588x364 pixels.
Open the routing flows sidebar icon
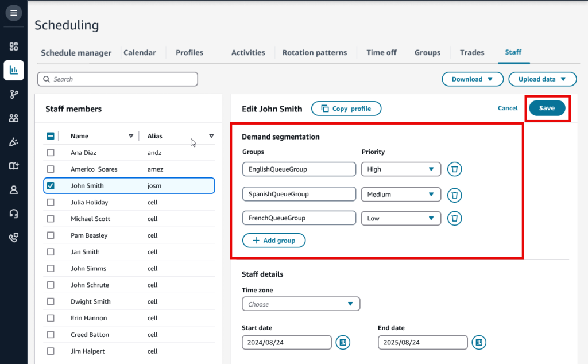[14, 94]
